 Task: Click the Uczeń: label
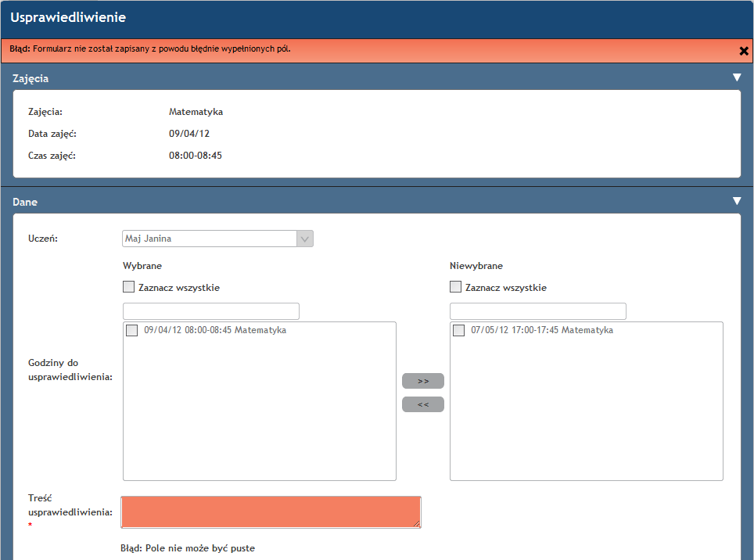click(43, 239)
